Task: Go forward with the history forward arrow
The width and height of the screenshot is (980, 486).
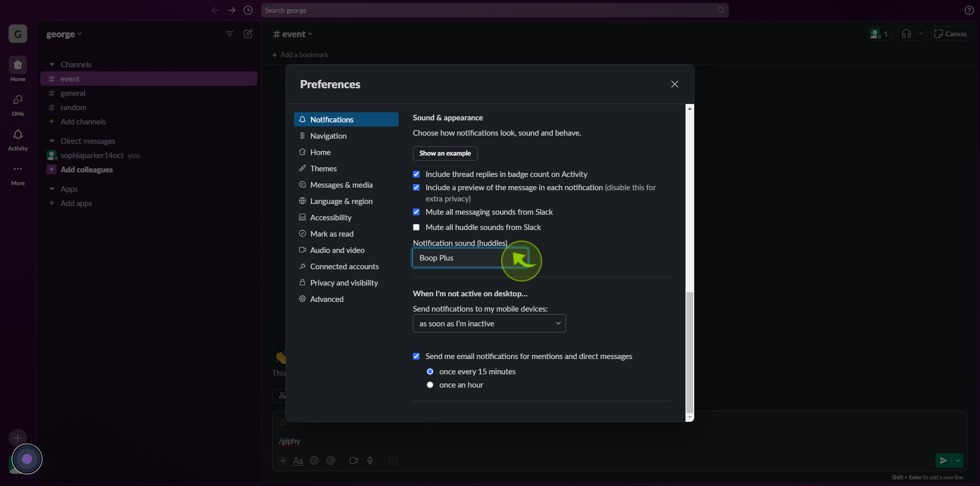Action: pos(232,10)
